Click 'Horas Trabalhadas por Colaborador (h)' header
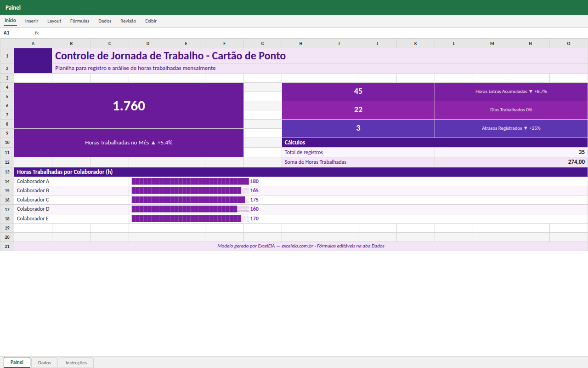 [x=301, y=172]
